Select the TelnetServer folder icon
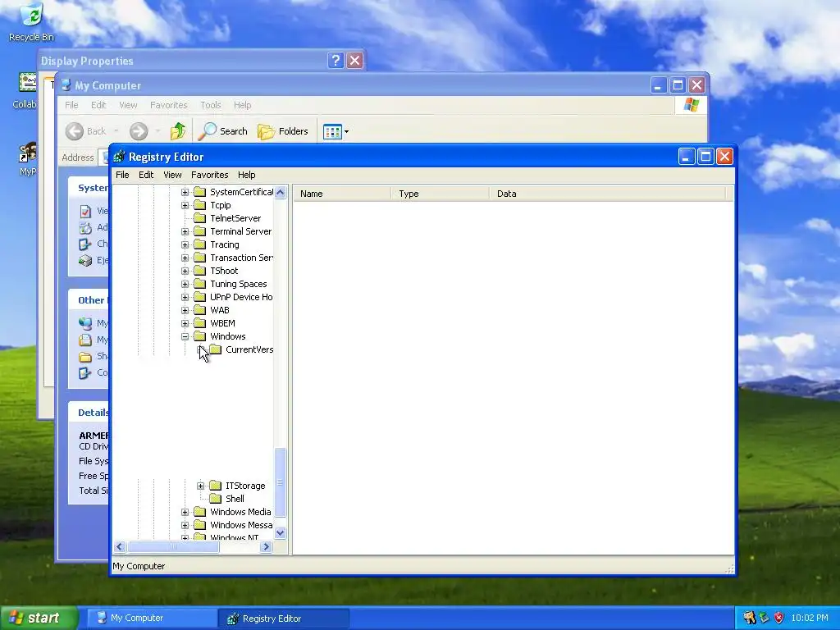Image resolution: width=840 pixels, height=630 pixels. click(x=200, y=218)
